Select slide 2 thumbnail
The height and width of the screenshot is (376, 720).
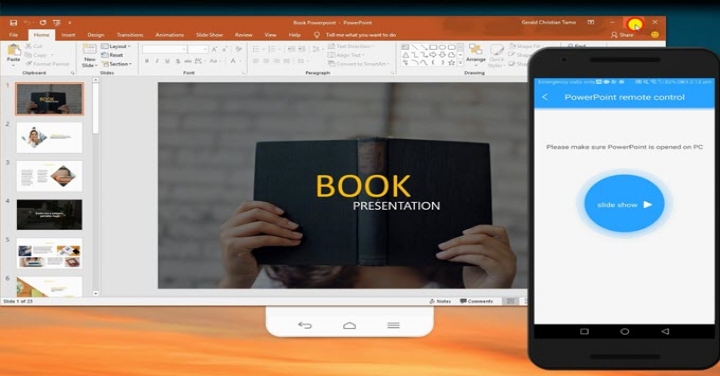[x=50, y=137]
